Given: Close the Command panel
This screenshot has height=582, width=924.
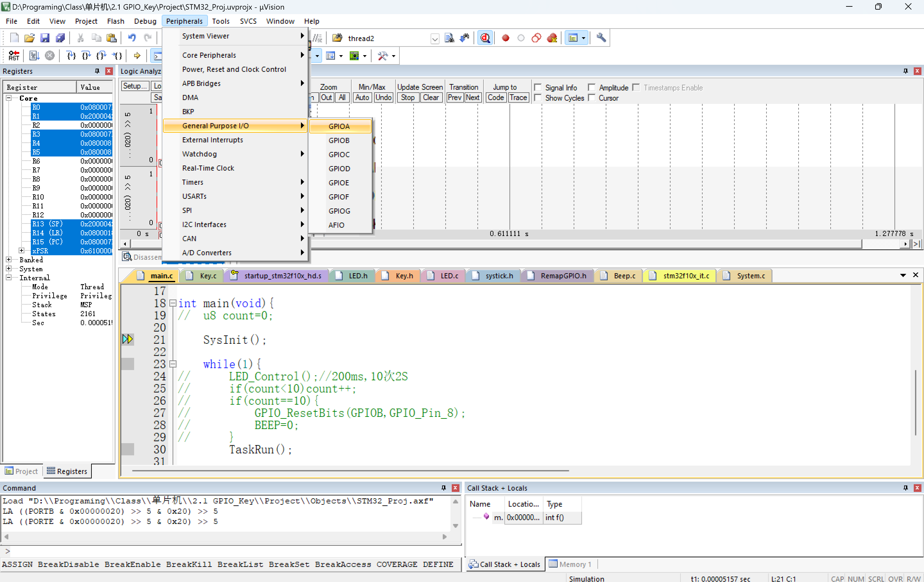Looking at the screenshot, I should (x=456, y=488).
